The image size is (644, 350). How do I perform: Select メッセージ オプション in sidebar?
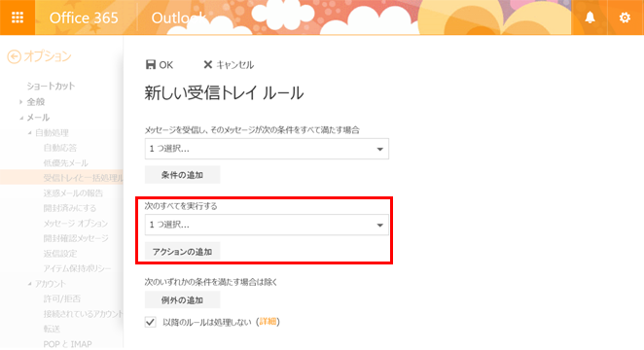76,224
